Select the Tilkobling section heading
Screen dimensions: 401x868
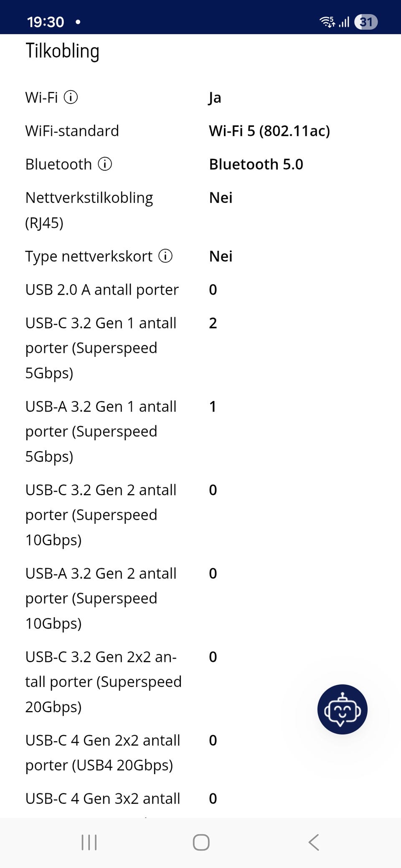click(x=63, y=51)
